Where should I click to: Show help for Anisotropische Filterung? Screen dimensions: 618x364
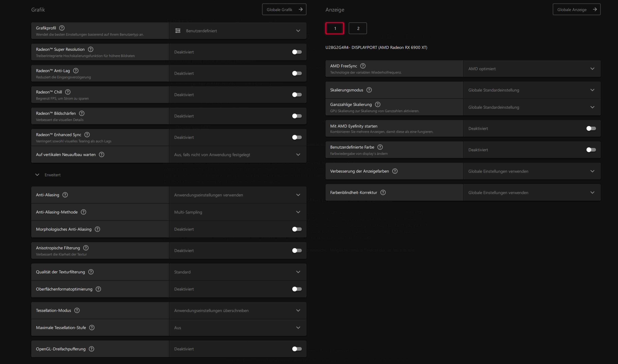(x=86, y=248)
